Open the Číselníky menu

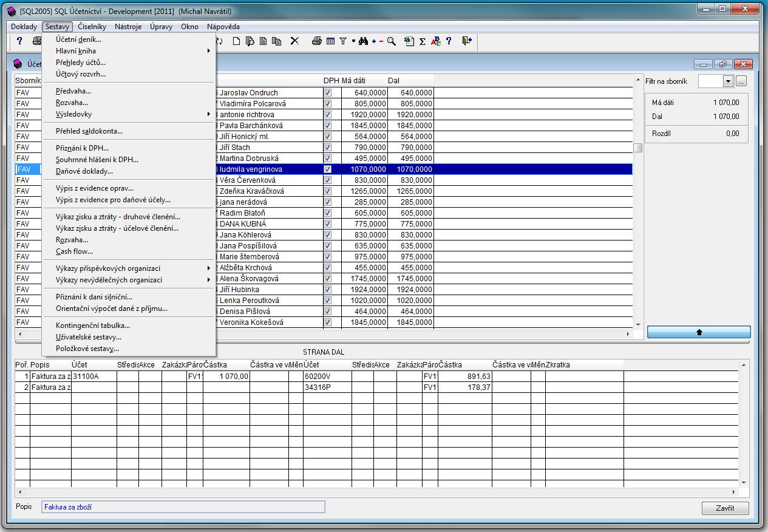click(92, 27)
